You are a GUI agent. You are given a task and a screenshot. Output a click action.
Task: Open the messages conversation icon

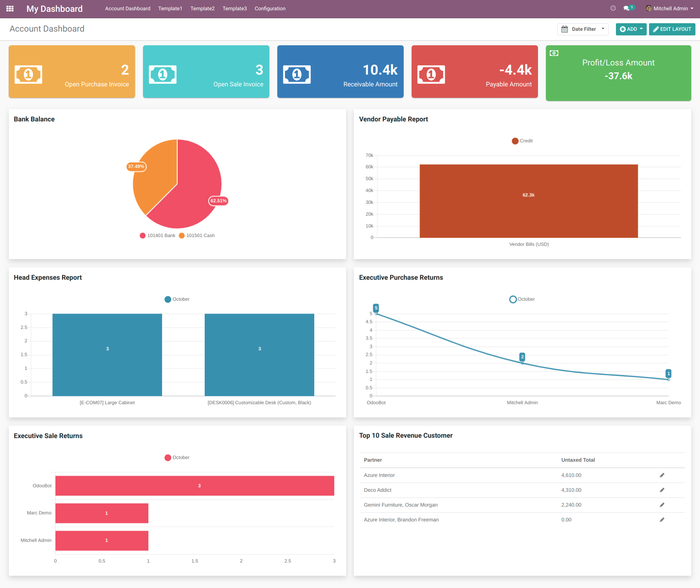coord(627,8)
